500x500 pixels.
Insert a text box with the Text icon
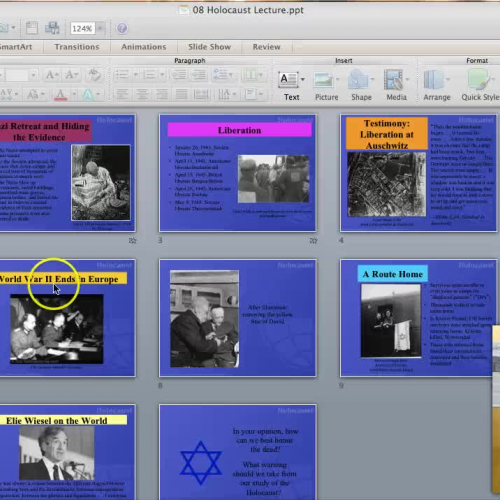(x=288, y=80)
